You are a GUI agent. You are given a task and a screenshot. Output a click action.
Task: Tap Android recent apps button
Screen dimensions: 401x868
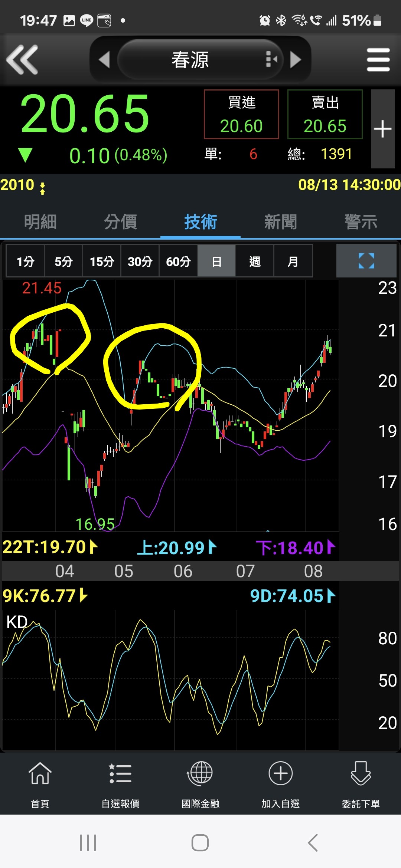coord(88,843)
